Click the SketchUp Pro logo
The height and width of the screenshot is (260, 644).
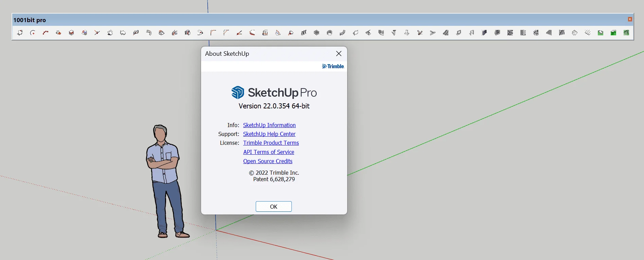coord(274,92)
